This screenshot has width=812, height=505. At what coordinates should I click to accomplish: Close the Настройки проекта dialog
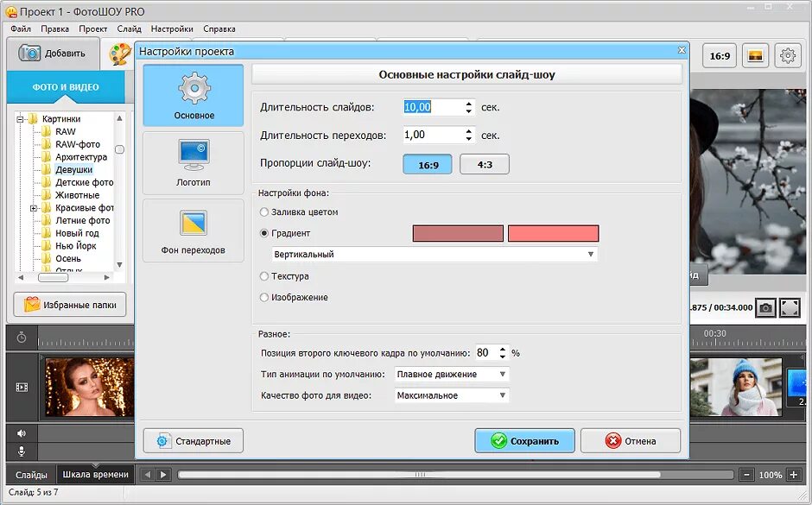pos(682,50)
